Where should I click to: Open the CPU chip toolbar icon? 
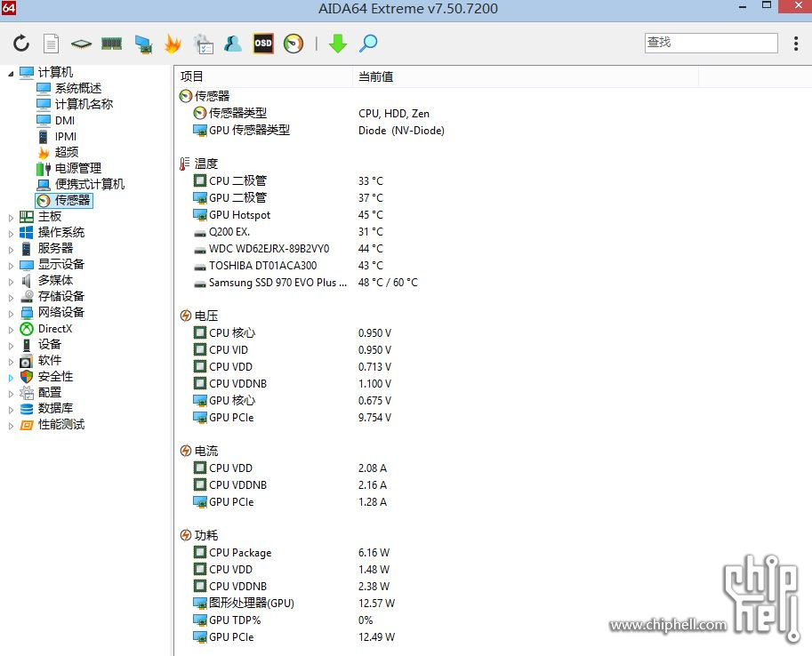tap(81, 44)
